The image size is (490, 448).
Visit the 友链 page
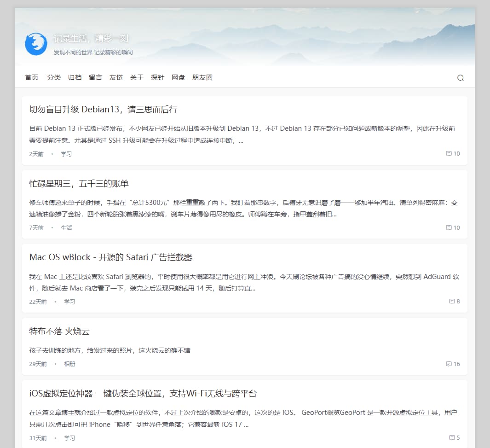coord(116,77)
